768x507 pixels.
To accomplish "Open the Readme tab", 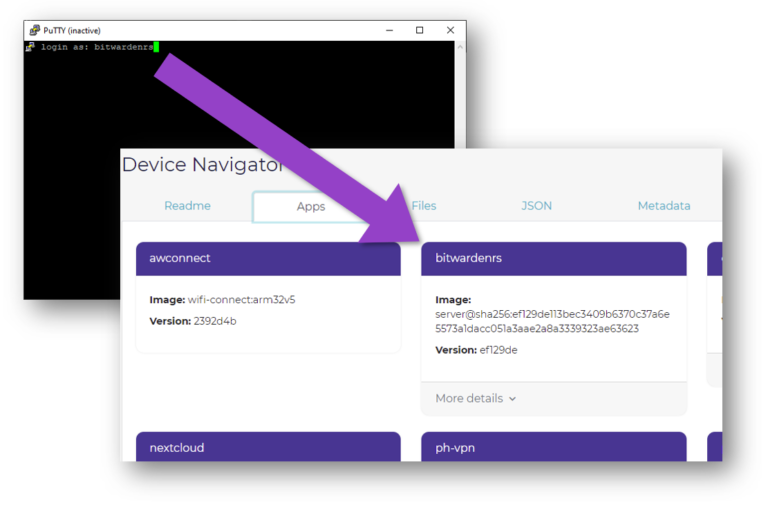I will coord(188,206).
